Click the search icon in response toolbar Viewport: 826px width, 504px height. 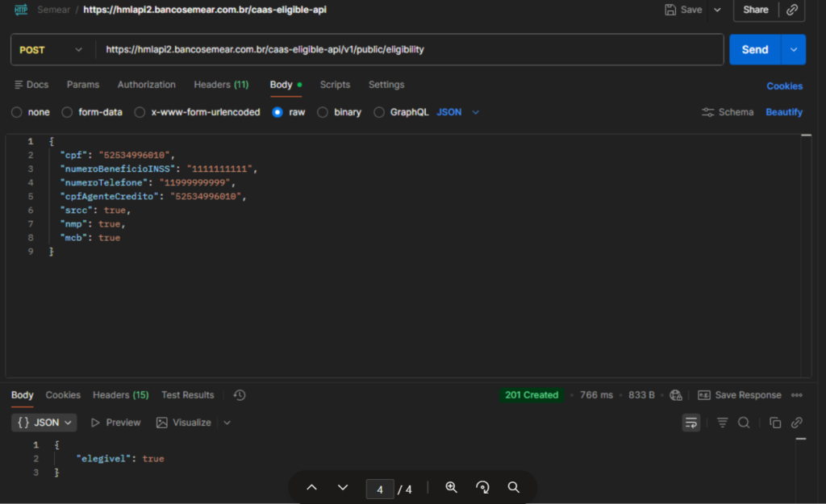pyautogui.click(x=745, y=423)
